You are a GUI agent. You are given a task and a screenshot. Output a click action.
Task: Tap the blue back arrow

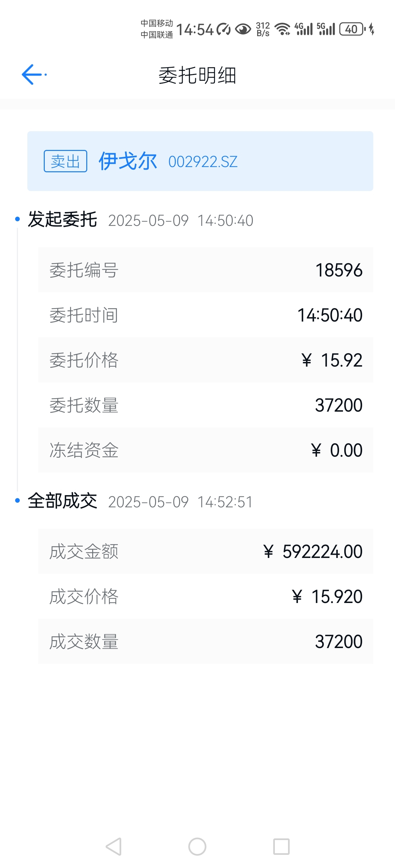click(33, 74)
